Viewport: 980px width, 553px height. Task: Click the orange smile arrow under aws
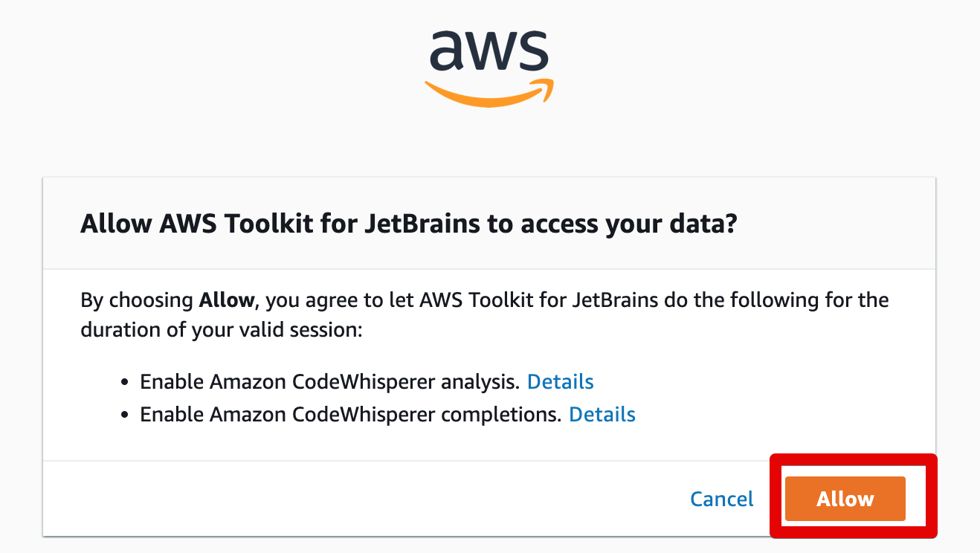[489, 92]
